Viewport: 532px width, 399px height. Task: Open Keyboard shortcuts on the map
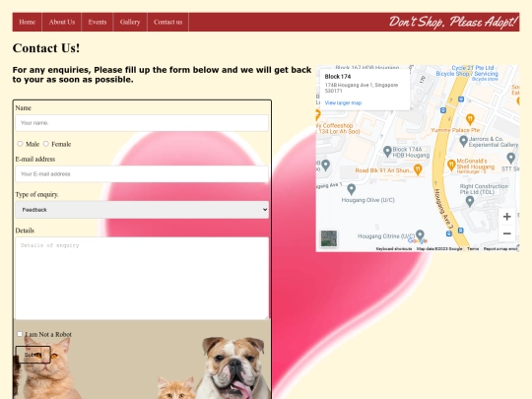[x=394, y=248]
